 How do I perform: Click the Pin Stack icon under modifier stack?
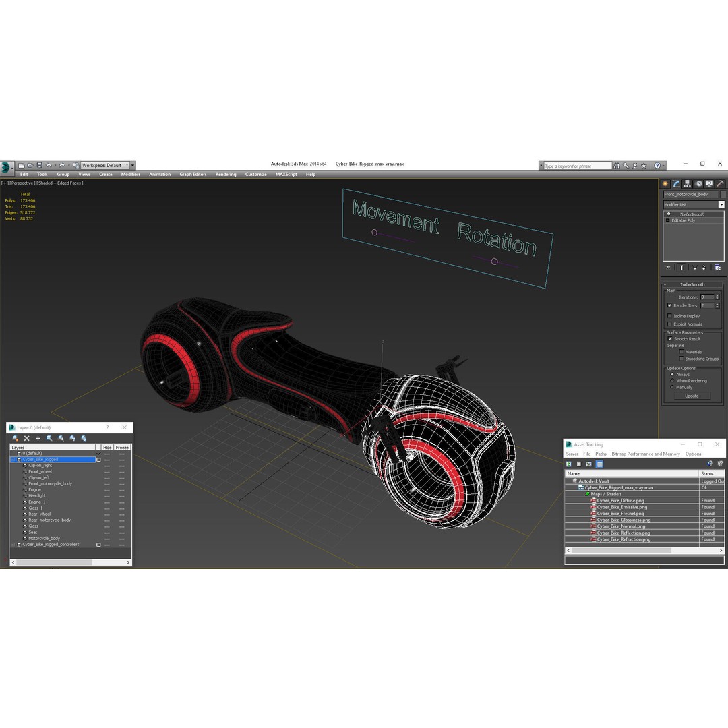click(x=669, y=268)
